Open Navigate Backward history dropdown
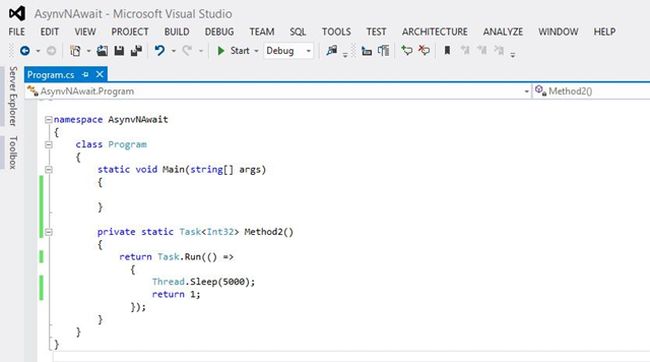650x362 pixels. click(x=38, y=51)
